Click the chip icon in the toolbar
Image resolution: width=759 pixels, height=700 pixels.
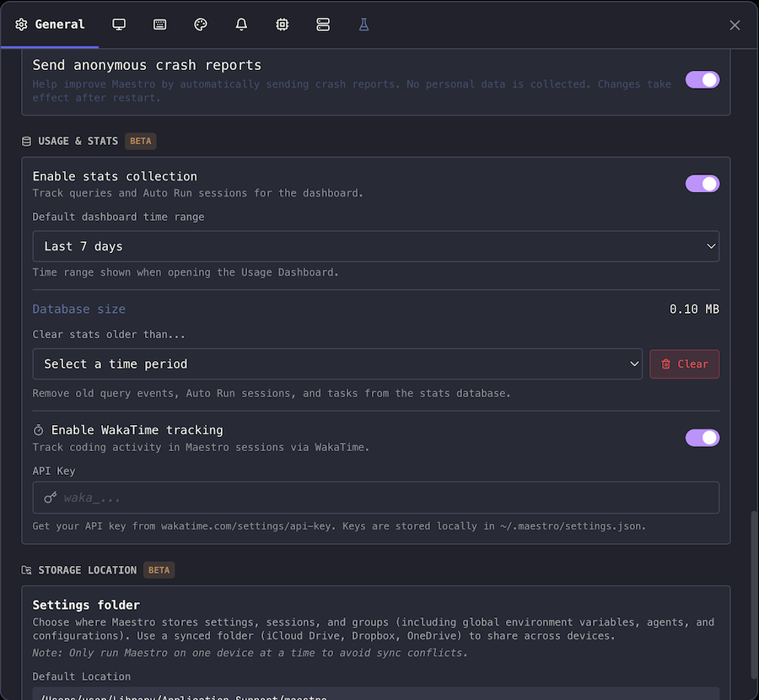pyautogui.click(x=282, y=24)
